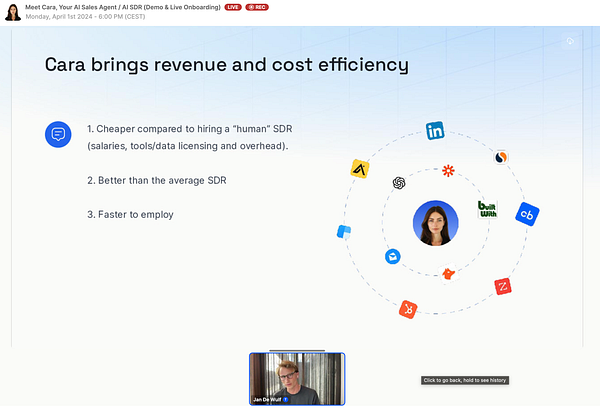Select the orange Zapier asterisk icon
This screenshot has width=600, height=410.
(448, 170)
